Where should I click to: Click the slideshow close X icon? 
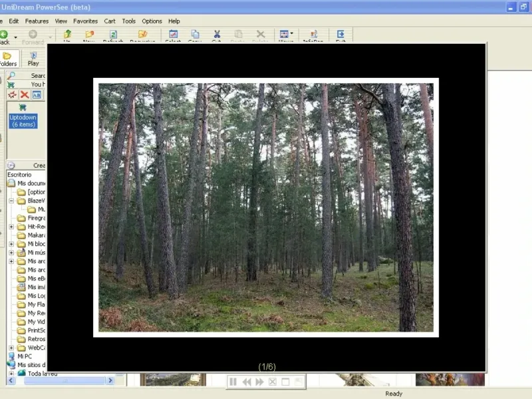(x=273, y=382)
